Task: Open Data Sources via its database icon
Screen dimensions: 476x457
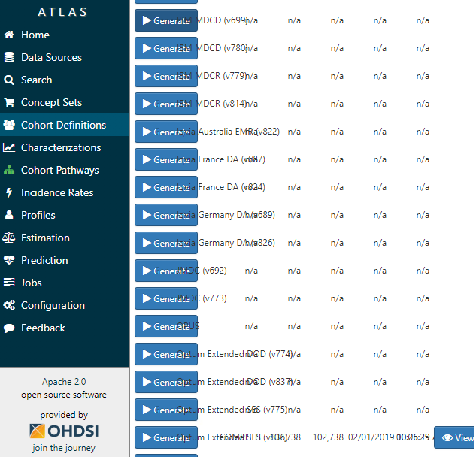Action: (x=9, y=57)
